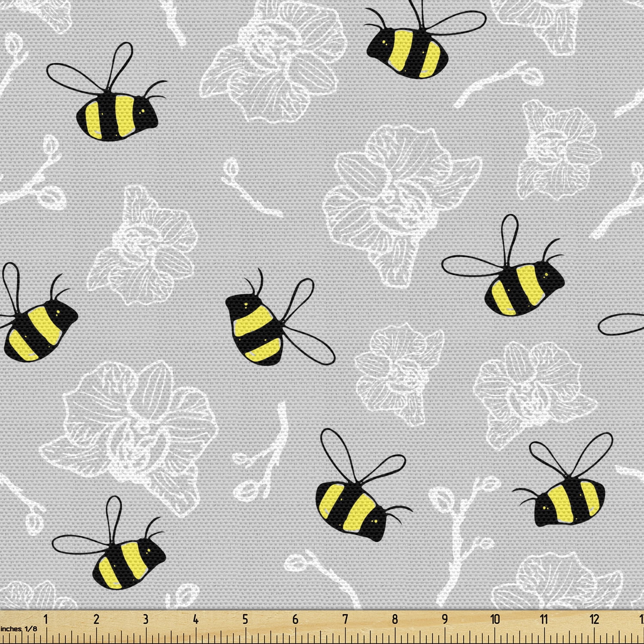Select number 3 on the ruler

click(x=146, y=619)
